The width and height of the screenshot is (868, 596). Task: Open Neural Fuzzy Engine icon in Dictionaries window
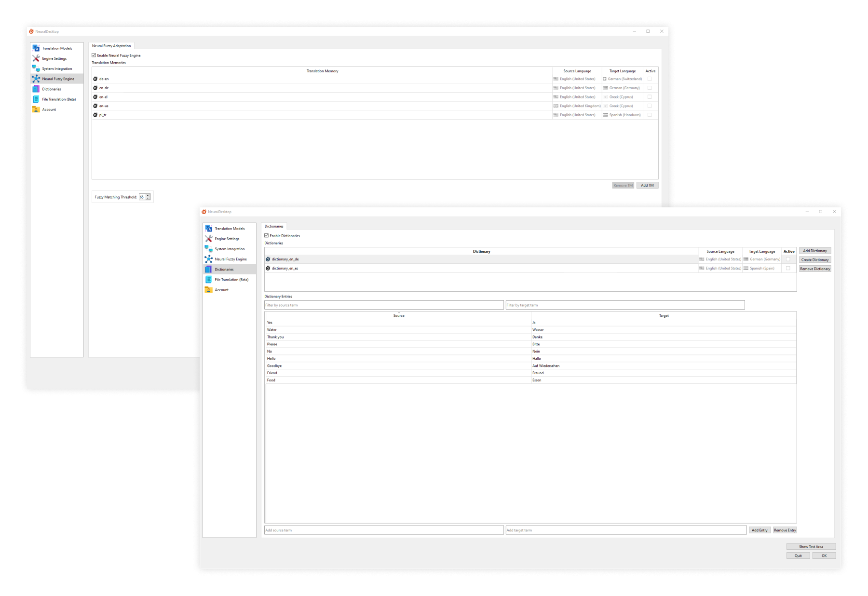[209, 259]
